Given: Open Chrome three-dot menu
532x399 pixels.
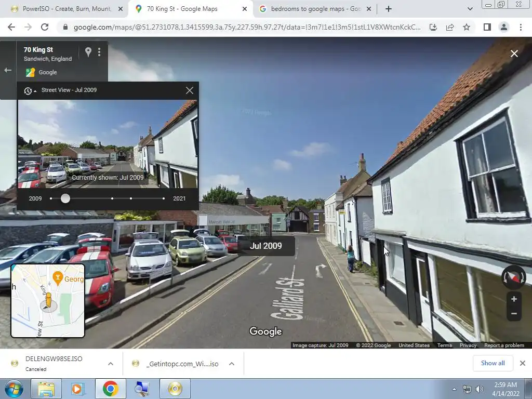Looking at the screenshot, I should click(521, 27).
